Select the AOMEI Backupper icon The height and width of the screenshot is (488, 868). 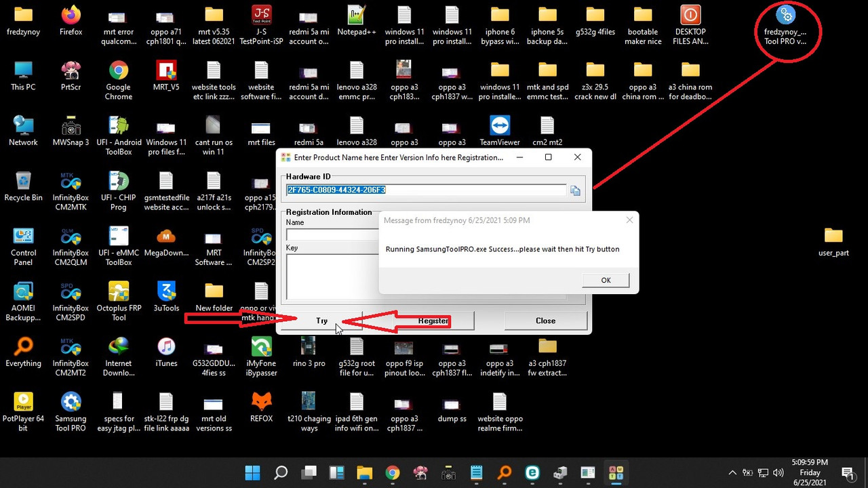click(x=23, y=302)
